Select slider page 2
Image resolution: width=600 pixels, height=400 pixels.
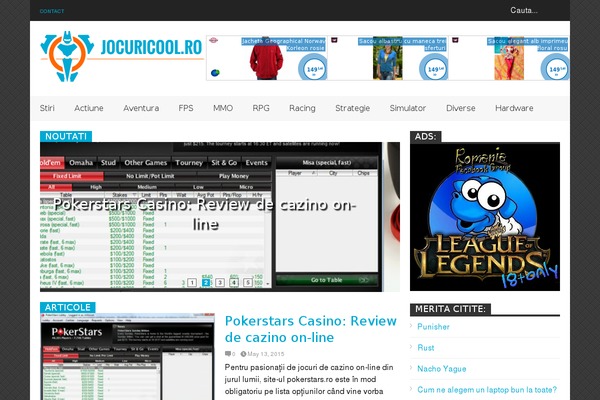point(206,282)
